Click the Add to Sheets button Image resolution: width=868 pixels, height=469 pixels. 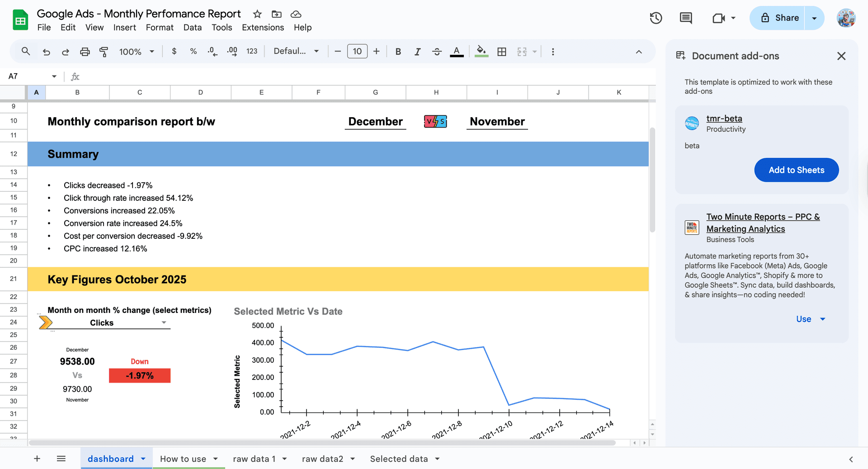click(x=796, y=170)
